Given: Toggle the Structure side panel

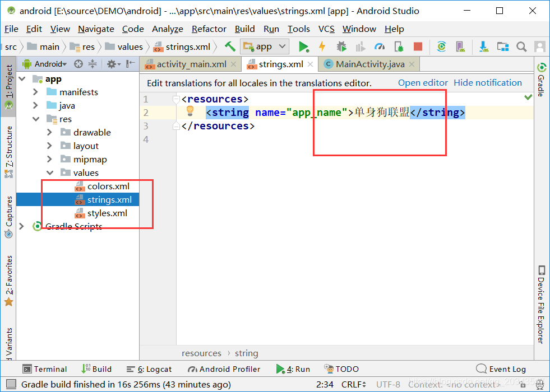Looking at the screenshot, I should (9, 151).
